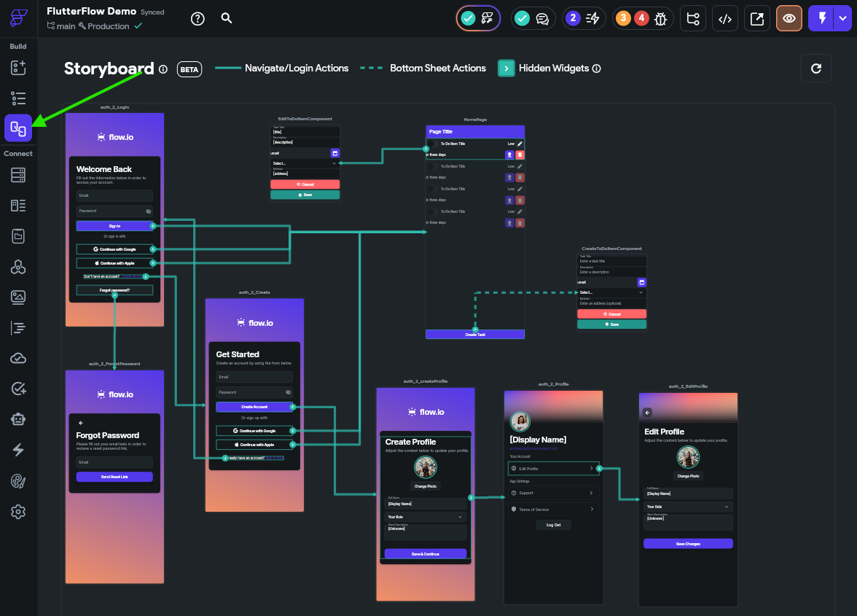Expand the Edit Profile row chevron
Viewport: 857px width, 616px height.
tap(592, 469)
